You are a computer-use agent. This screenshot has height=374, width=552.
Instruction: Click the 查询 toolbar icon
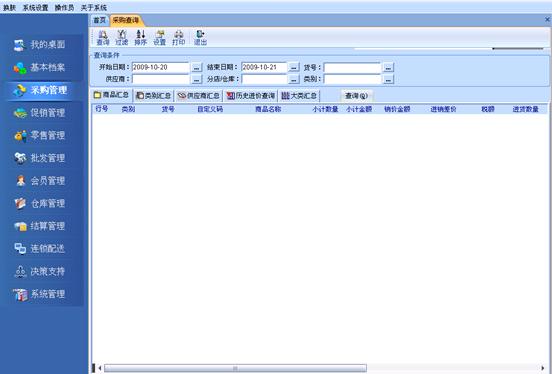[103, 38]
